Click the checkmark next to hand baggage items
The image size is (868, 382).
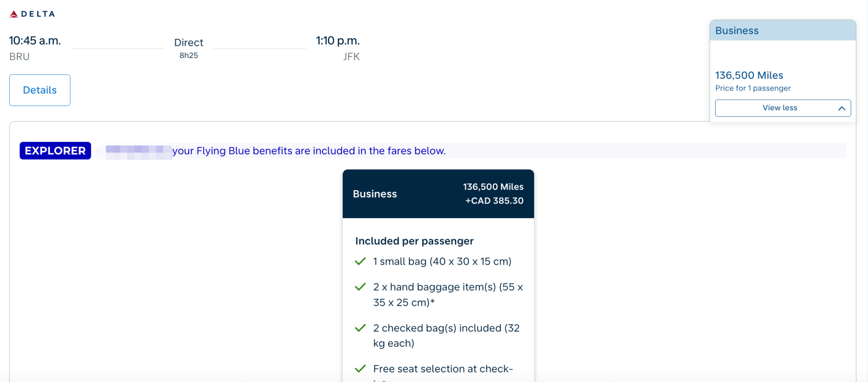(x=360, y=287)
